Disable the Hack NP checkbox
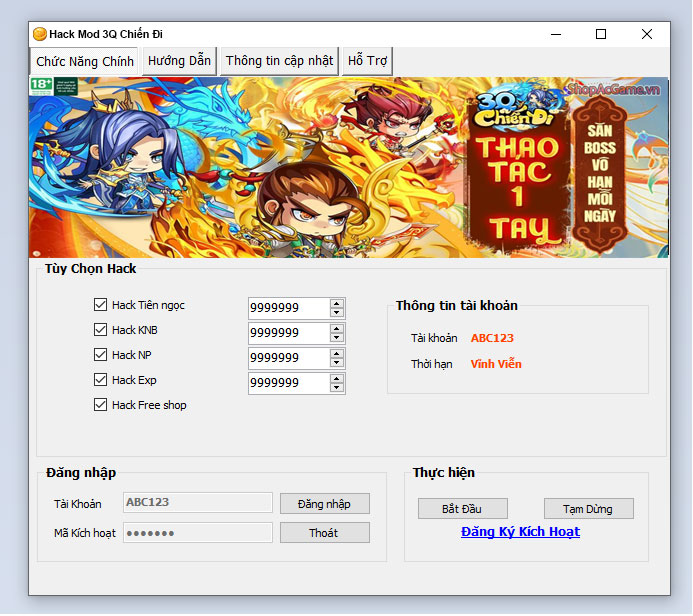This screenshot has width=693, height=616. pos(100,355)
